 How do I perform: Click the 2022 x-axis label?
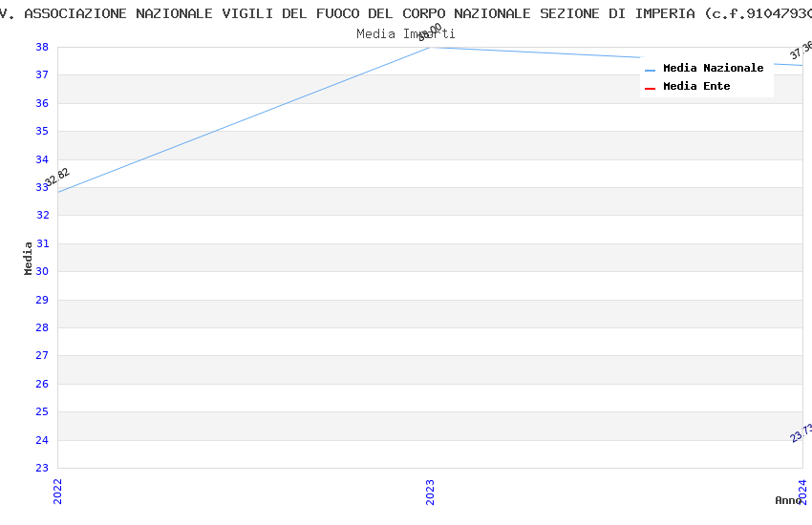pyautogui.click(x=57, y=492)
